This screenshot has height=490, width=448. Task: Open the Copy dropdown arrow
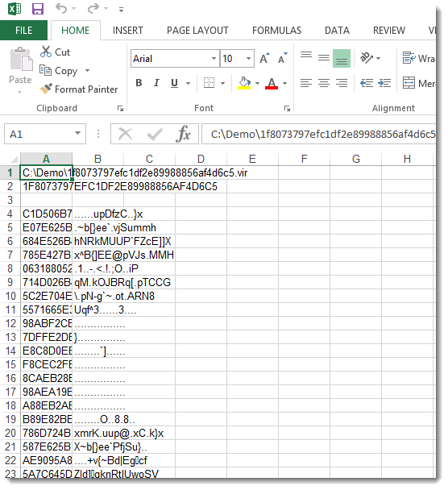pyautogui.click(x=87, y=71)
